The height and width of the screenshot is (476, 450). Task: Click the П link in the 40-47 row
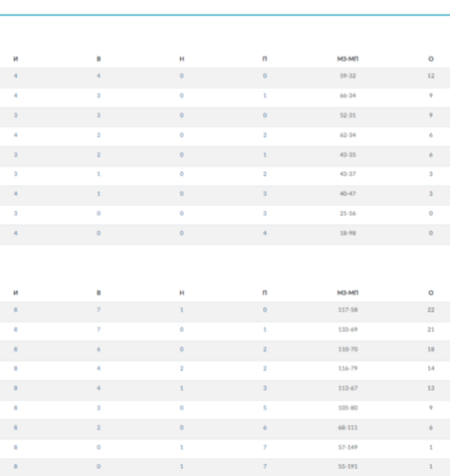coord(265,194)
